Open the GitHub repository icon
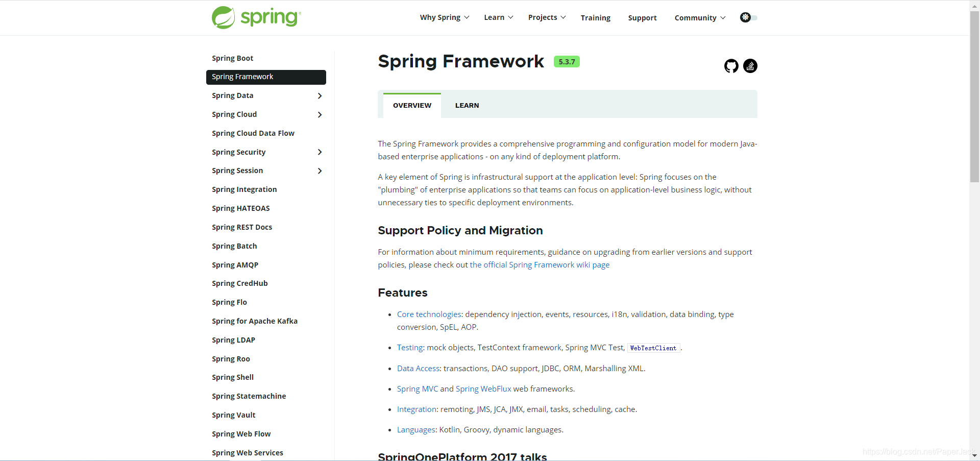This screenshot has height=461, width=980. [x=731, y=66]
